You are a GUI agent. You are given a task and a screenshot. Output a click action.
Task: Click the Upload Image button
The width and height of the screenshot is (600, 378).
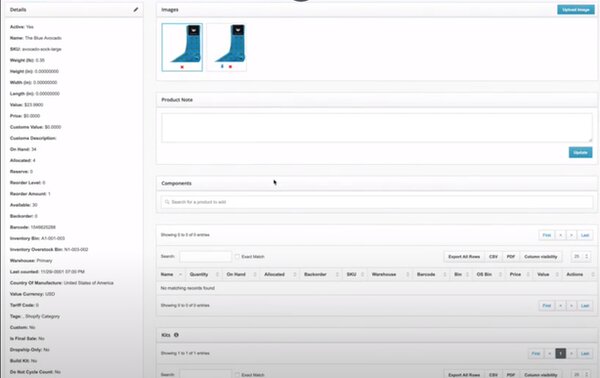point(576,10)
